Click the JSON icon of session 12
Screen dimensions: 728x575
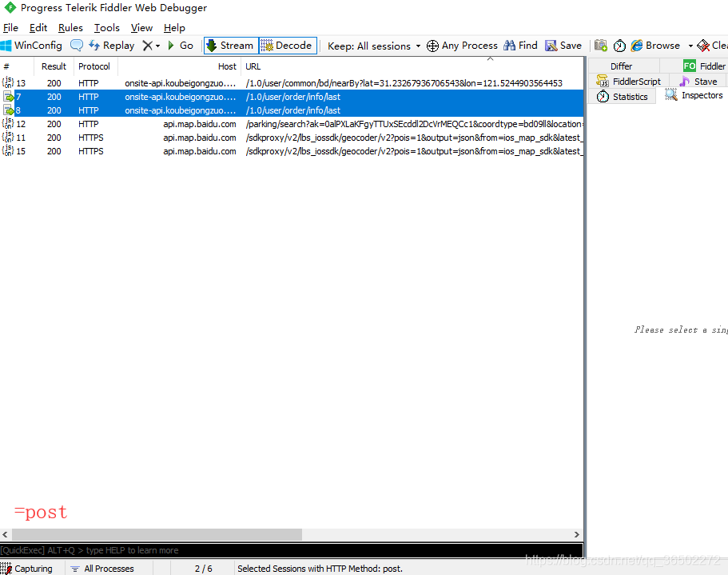pos(8,123)
